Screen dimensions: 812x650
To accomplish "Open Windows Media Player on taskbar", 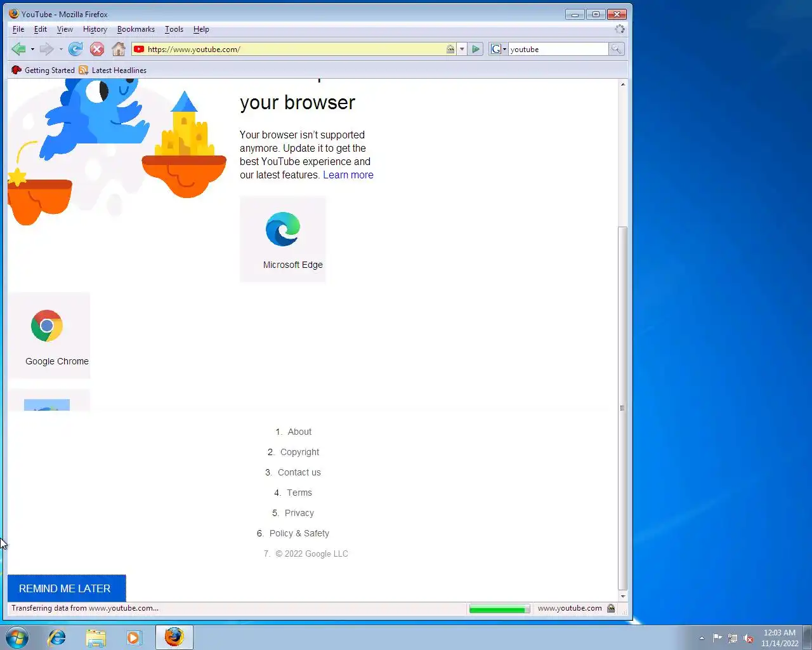I will [134, 637].
